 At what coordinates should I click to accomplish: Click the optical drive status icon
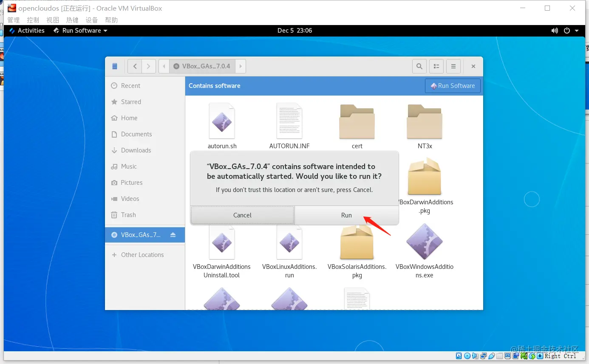click(x=467, y=356)
